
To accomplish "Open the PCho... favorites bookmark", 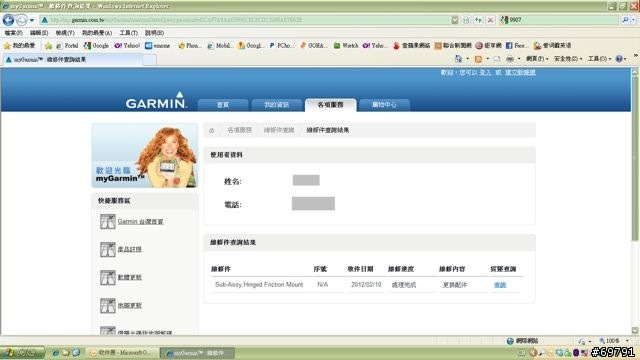I will click(281, 46).
